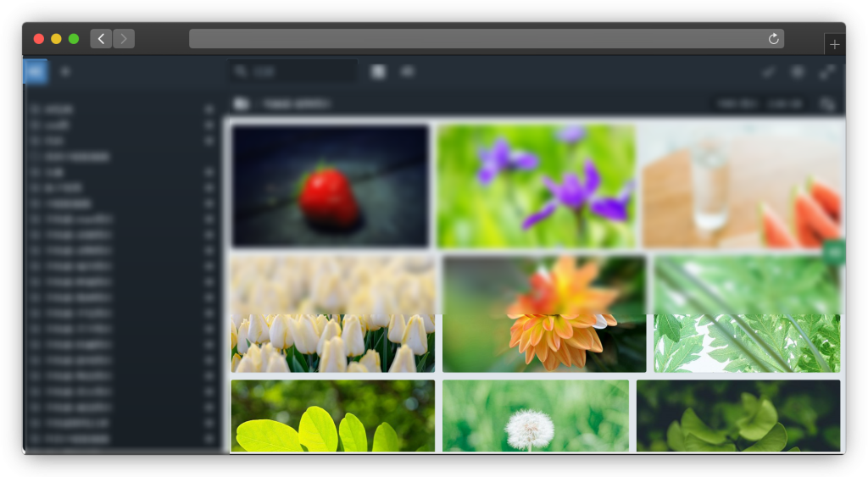The image size is (868, 477).
Task: Click the pencil edit icon in toolbar
Action: (x=768, y=73)
